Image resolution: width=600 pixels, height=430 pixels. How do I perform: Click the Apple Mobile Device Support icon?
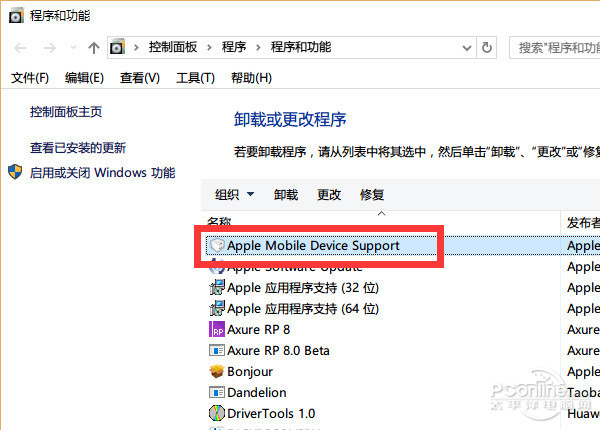point(217,245)
